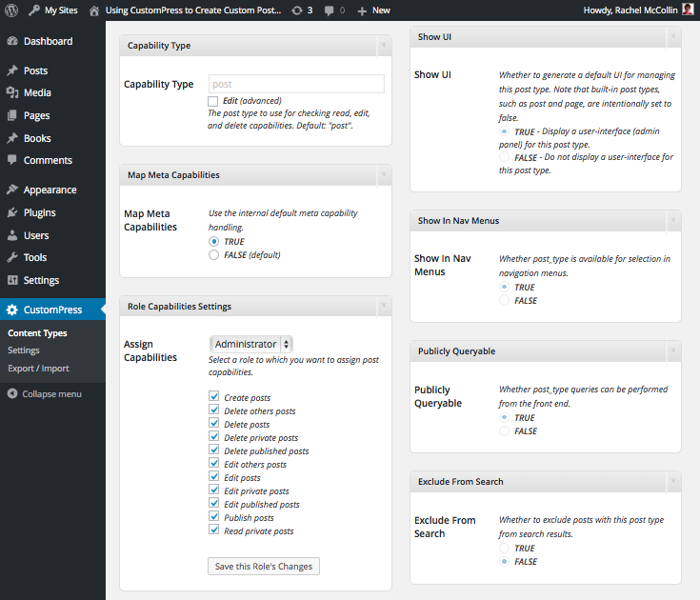Collapse the Show In Nav Menus panel arrow
Viewport: 700px width, 600px height.
[x=673, y=221]
